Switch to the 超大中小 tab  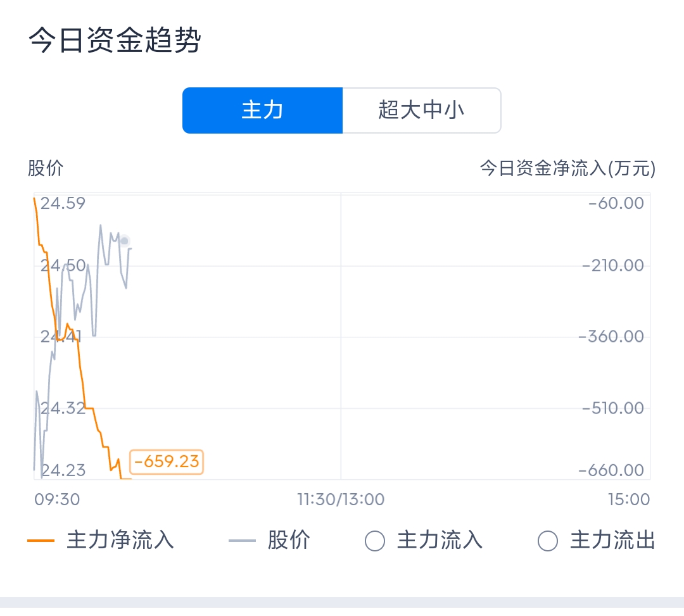(x=421, y=110)
